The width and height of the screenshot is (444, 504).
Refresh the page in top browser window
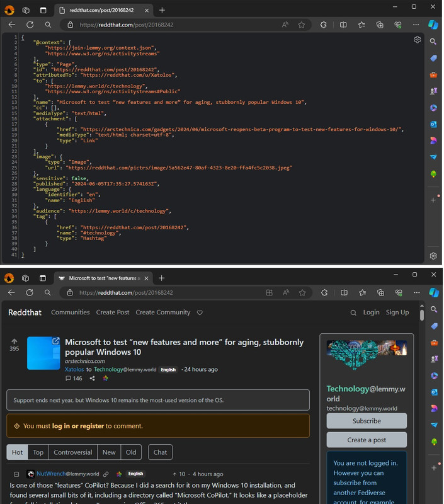click(x=30, y=25)
